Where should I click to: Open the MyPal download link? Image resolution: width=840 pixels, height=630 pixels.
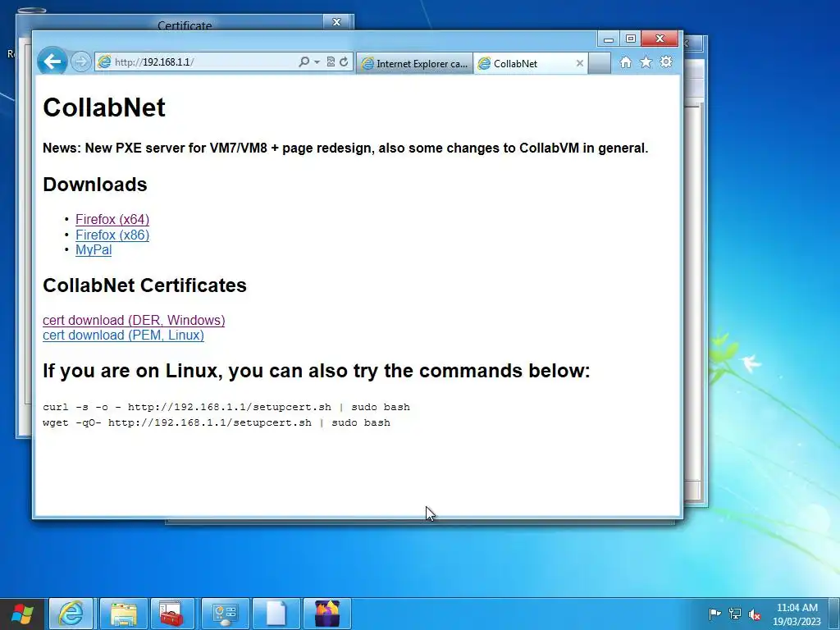pos(94,250)
